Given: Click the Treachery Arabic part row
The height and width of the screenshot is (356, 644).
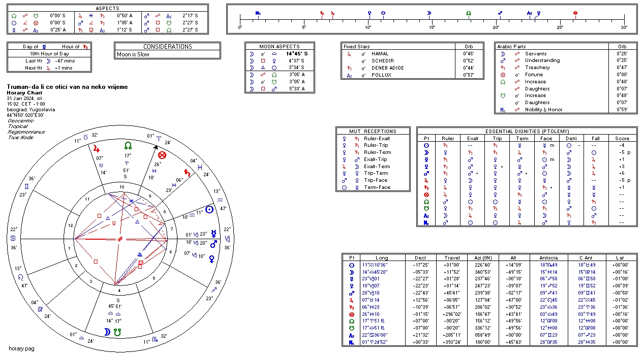Looking at the screenshot, I should click(565, 68).
